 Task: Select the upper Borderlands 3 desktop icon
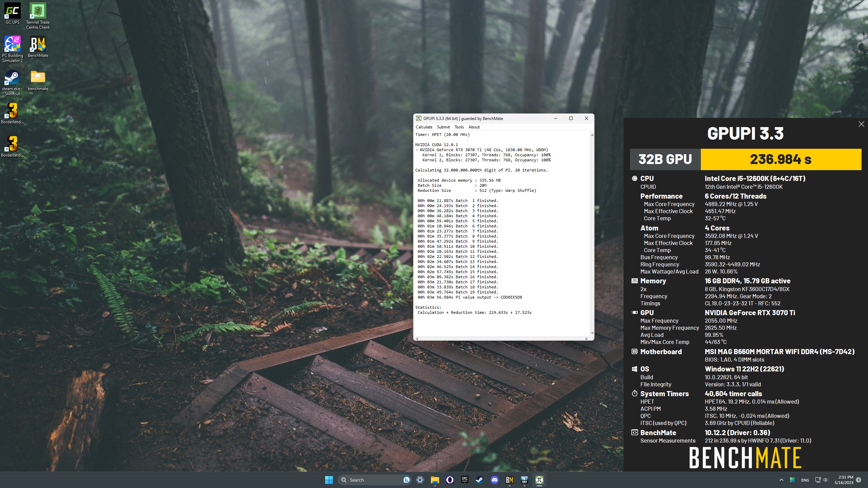pyautogui.click(x=13, y=113)
